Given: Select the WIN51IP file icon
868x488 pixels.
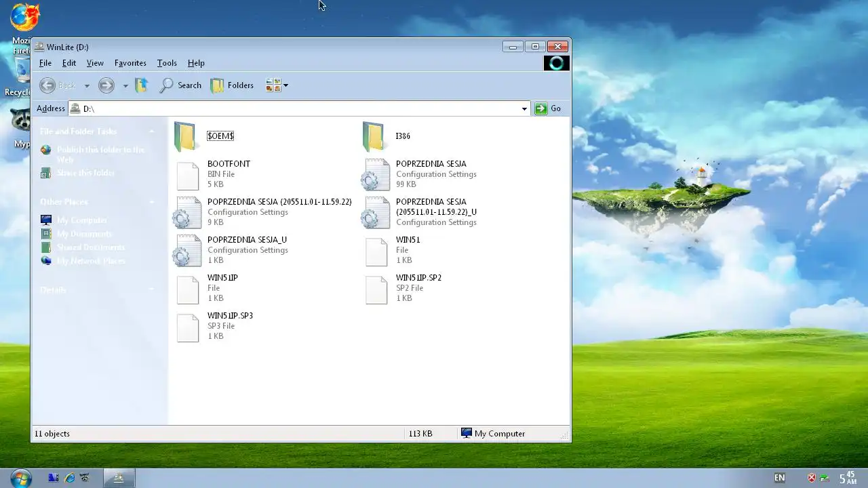Looking at the screenshot, I should pos(188,289).
